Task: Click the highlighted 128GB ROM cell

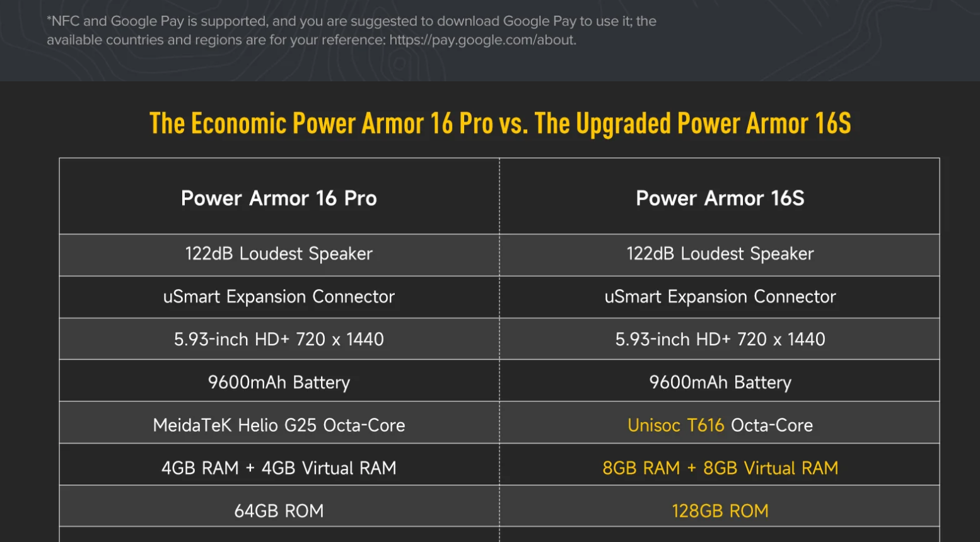Action: [x=720, y=511]
